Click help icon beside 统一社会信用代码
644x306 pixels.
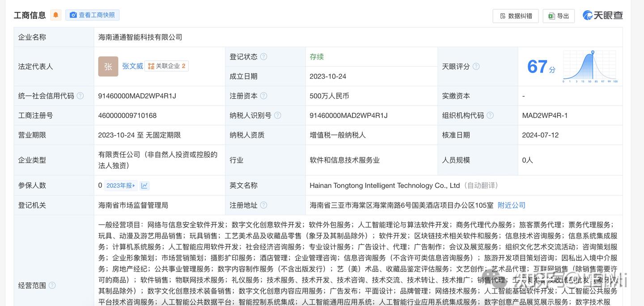pyautogui.click(x=80, y=96)
